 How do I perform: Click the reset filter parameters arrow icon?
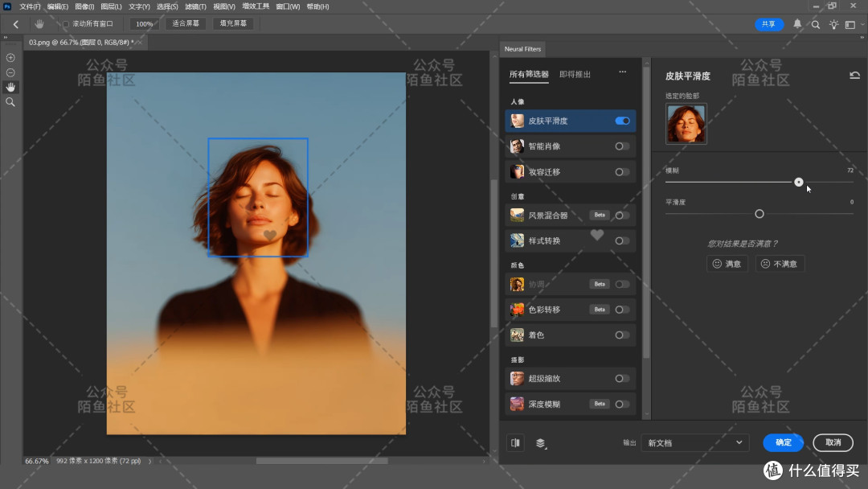pos(854,76)
